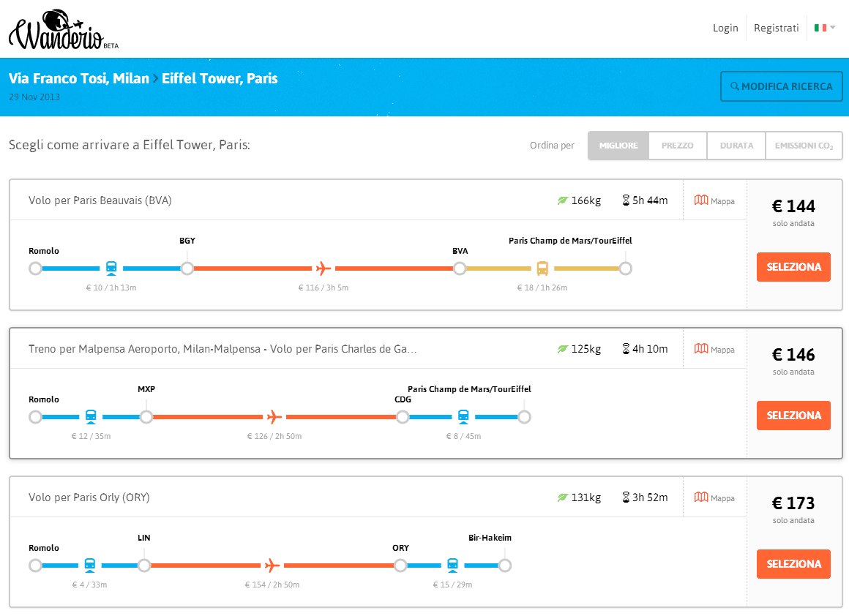Click the 'Volo per Paris Beauvais (BVA)' title
This screenshot has width=849, height=616.
(x=100, y=201)
